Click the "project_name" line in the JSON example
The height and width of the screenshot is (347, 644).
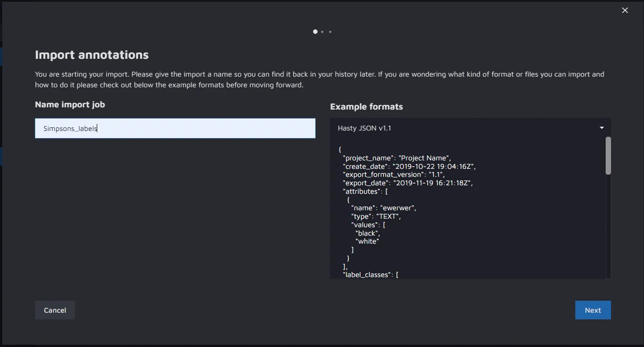tap(397, 158)
